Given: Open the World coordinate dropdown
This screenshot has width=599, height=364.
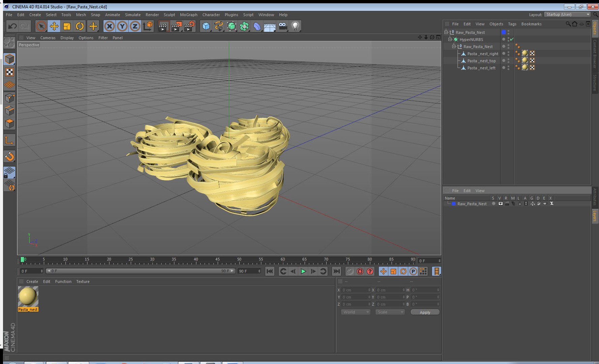Looking at the screenshot, I should 356,312.
